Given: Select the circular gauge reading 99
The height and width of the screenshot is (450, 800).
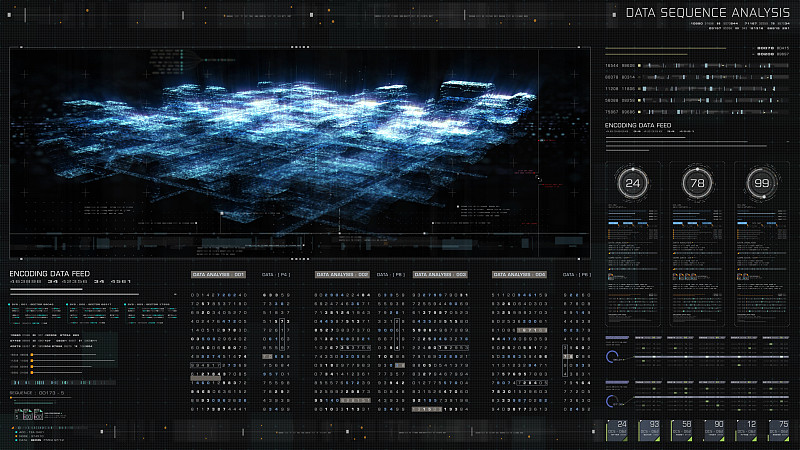Looking at the screenshot, I should tap(762, 183).
